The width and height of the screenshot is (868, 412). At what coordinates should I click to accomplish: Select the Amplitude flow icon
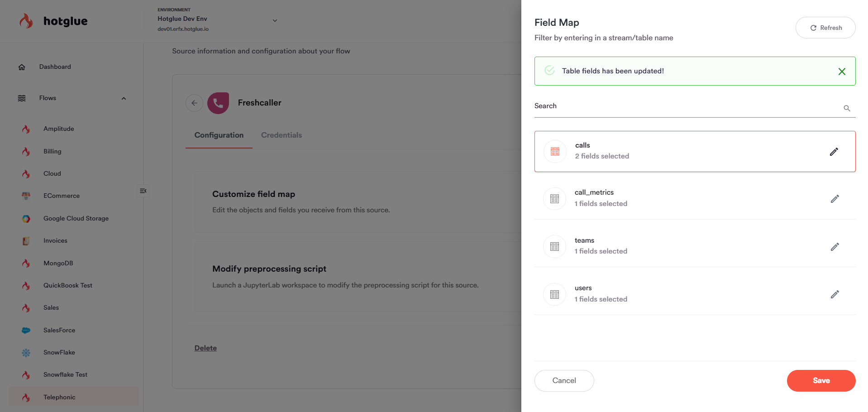click(26, 129)
